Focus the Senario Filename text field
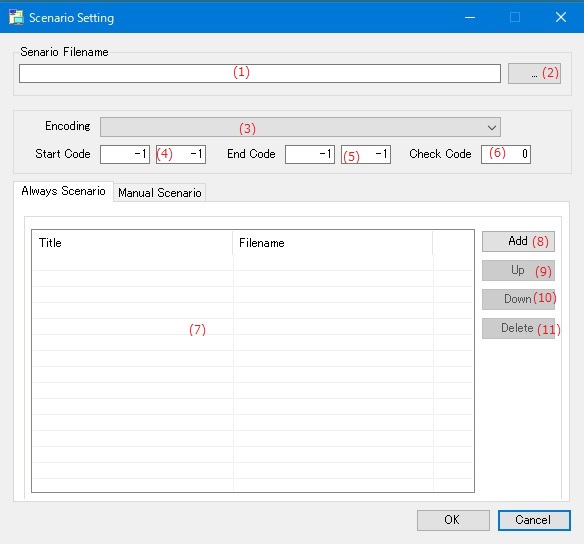This screenshot has width=584, height=544. pyautogui.click(x=260, y=73)
